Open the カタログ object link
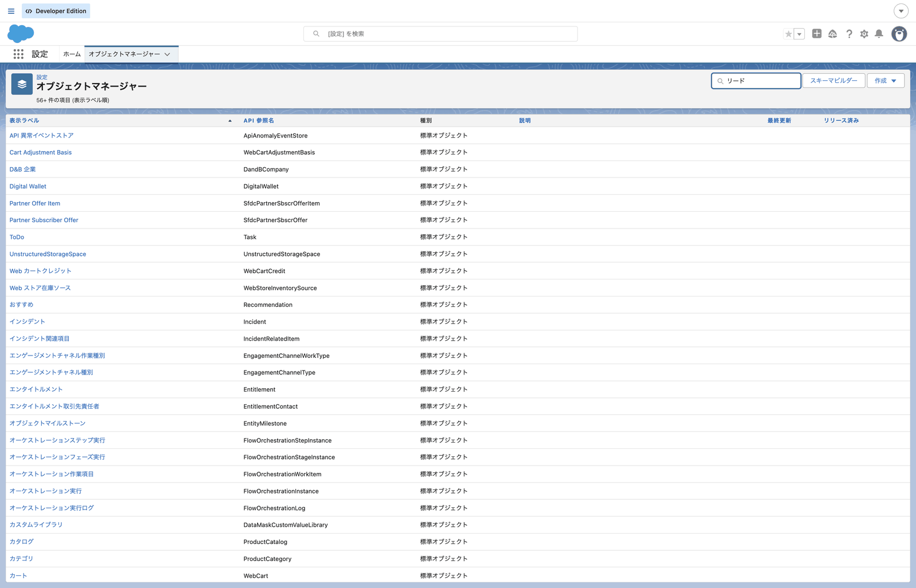Image resolution: width=916 pixels, height=588 pixels. 21,542
